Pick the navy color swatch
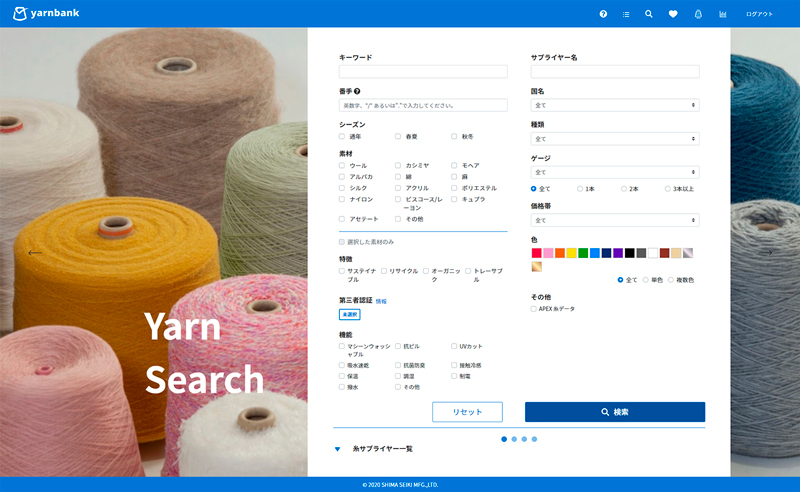 (x=606, y=253)
